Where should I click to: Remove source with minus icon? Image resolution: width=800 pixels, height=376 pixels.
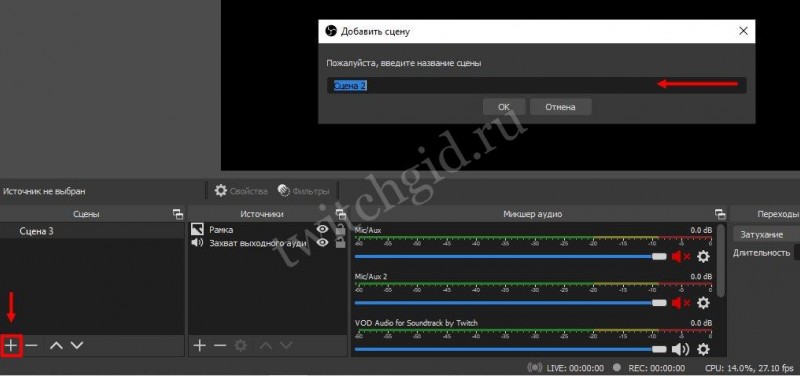point(220,345)
